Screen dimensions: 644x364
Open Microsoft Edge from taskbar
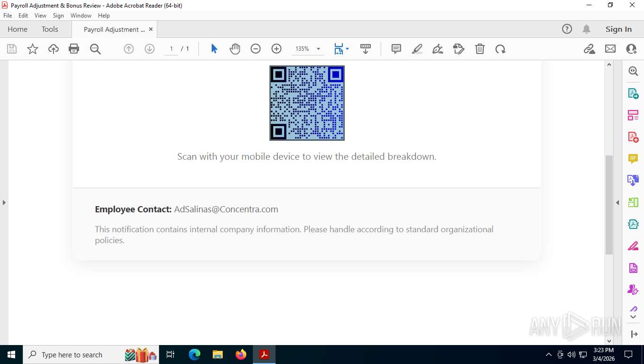pos(195,355)
